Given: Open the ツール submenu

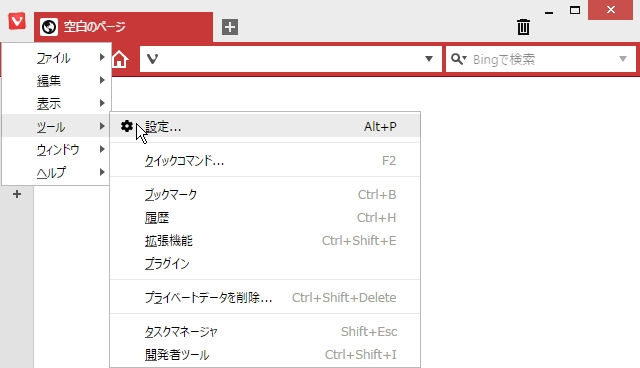Looking at the screenshot, I should tap(56, 126).
